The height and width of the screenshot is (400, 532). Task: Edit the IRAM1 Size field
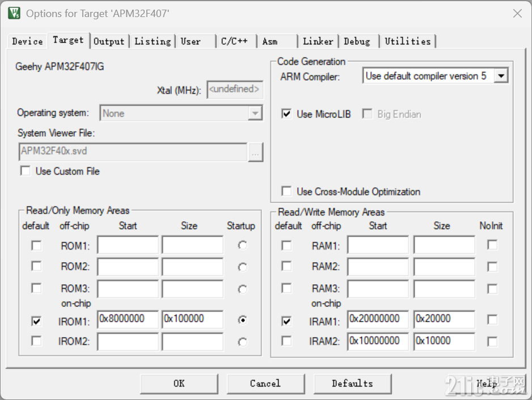444,319
